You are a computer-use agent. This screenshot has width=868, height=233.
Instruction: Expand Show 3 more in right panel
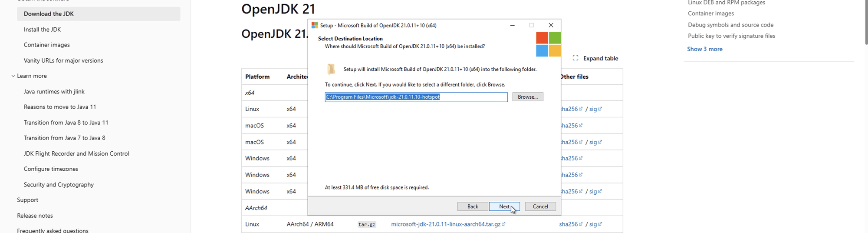coord(705,49)
